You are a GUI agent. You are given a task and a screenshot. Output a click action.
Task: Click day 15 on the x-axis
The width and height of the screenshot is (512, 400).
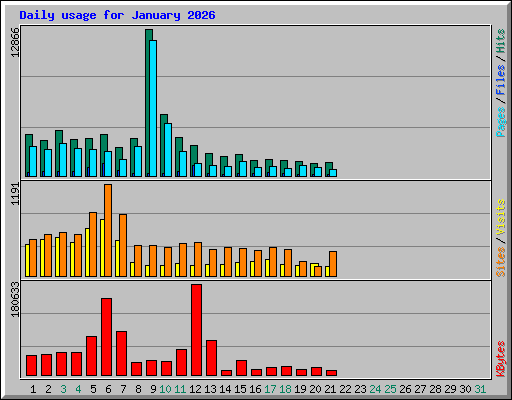[240, 389]
